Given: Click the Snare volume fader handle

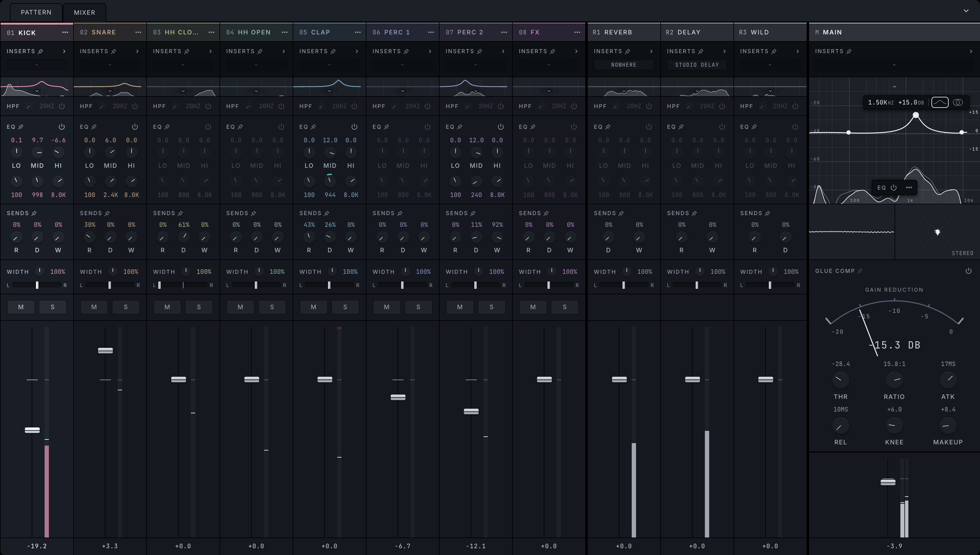Looking at the screenshot, I should (105, 351).
